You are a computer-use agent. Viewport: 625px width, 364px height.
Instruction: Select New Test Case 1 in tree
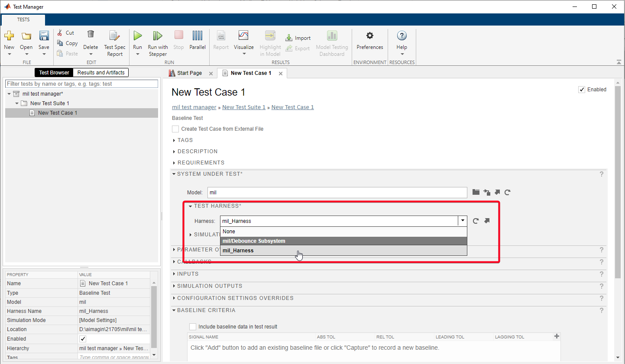(81, 113)
